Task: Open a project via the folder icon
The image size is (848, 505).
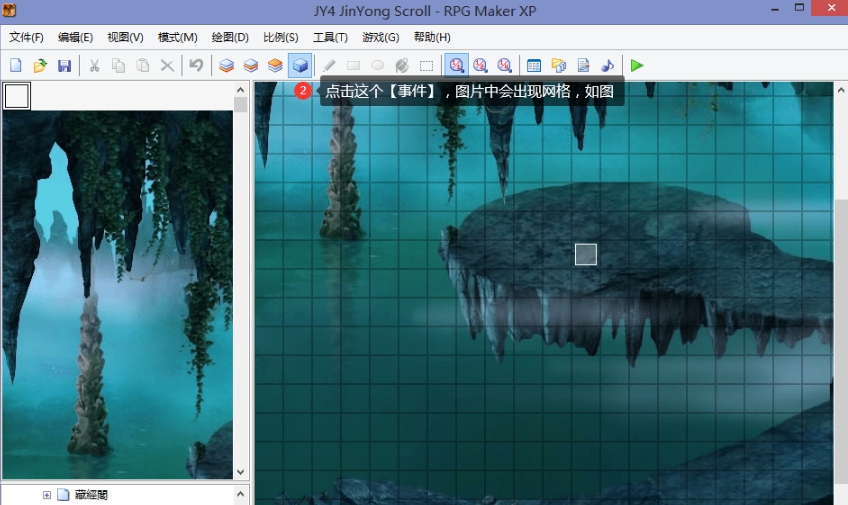Action: (x=40, y=65)
